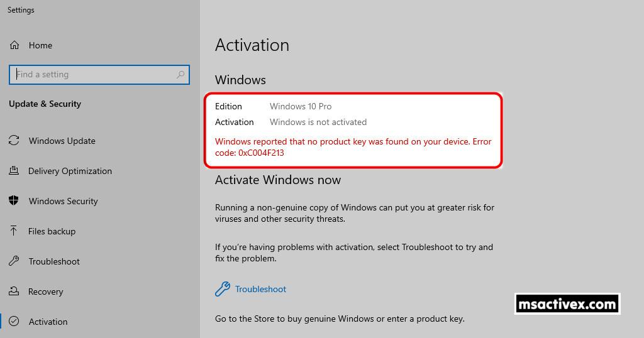644x338 pixels.
Task: Select Activation in the sidebar
Action: [48, 322]
